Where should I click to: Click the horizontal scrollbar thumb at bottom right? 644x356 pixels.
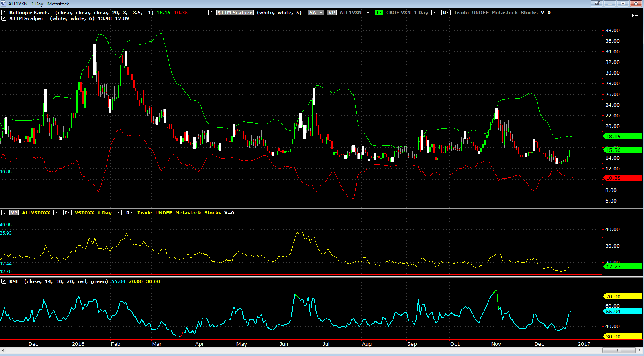pos(619,350)
